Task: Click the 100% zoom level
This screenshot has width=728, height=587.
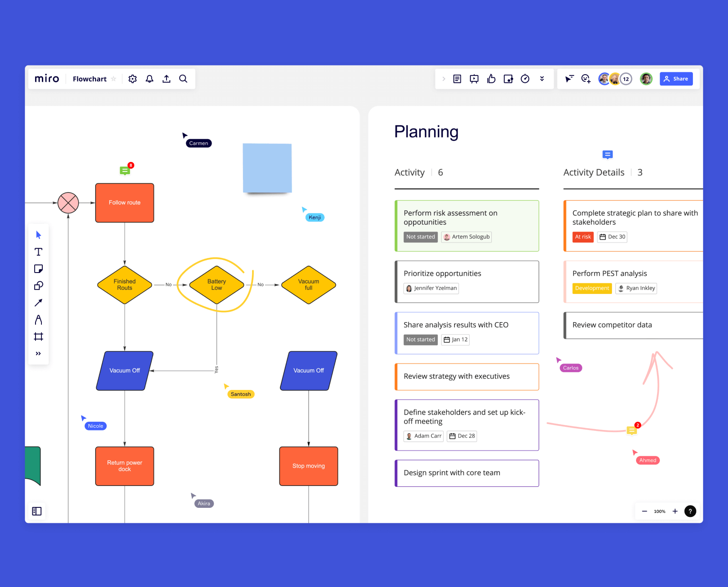Action: pos(660,511)
